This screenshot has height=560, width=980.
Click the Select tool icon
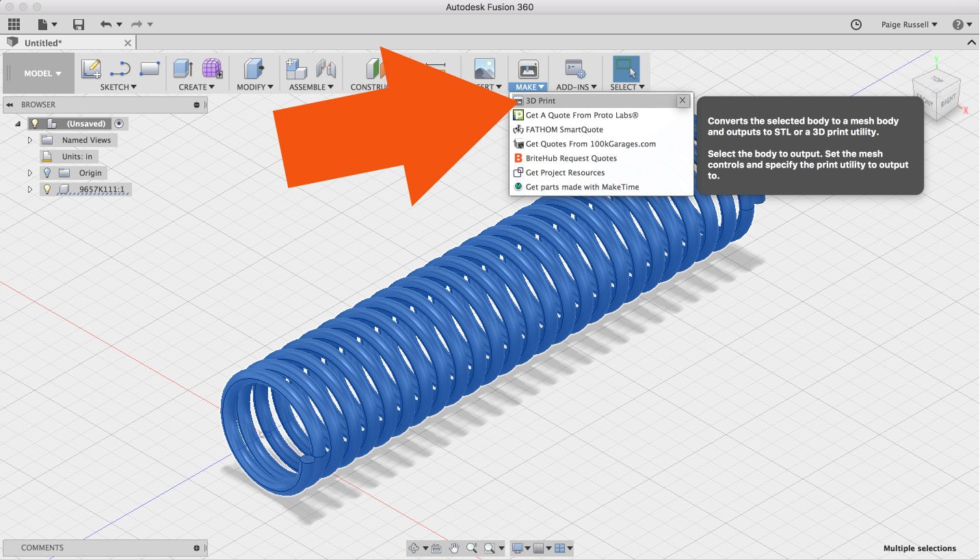click(626, 69)
